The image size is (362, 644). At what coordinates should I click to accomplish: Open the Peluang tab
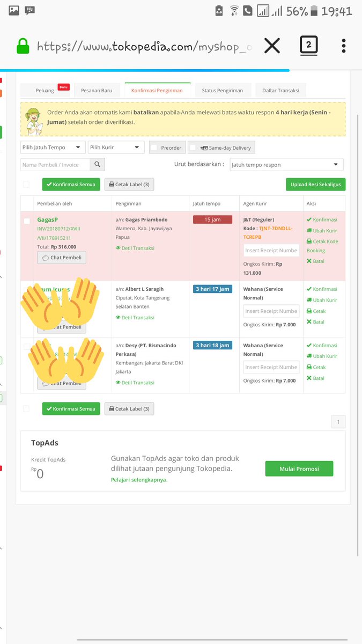(x=45, y=90)
